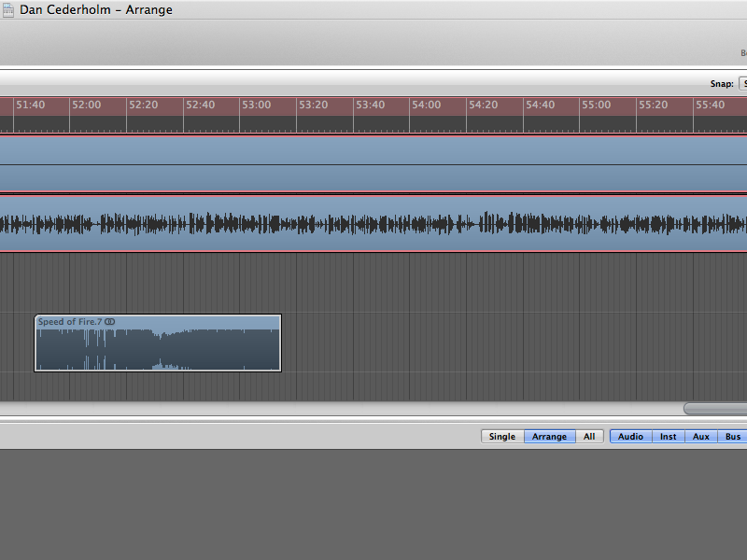
Task: Click the Arrange document icon in the title bar
Action: click(x=8, y=10)
